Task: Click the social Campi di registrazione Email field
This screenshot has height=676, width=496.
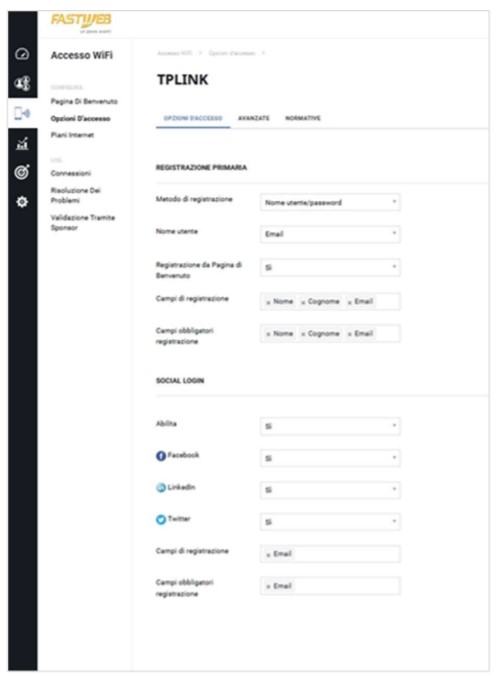Action: coord(330,554)
